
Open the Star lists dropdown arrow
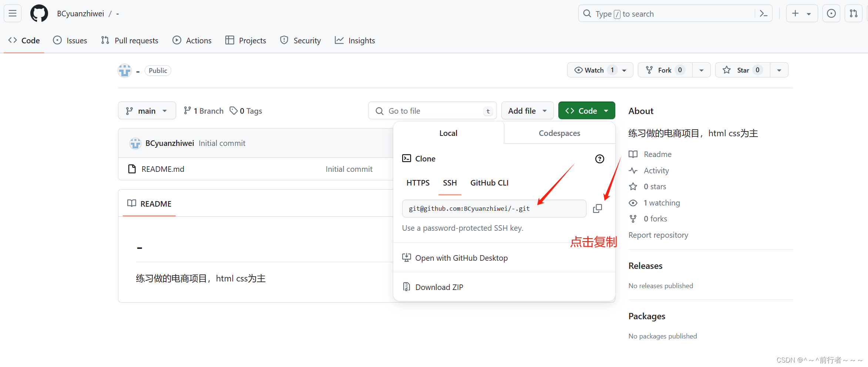tap(779, 70)
